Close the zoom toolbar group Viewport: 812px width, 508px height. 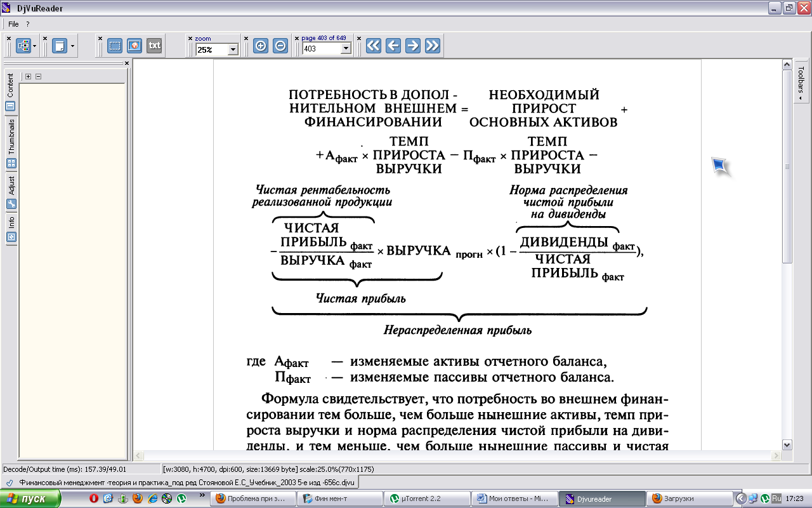(x=190, y=38)
